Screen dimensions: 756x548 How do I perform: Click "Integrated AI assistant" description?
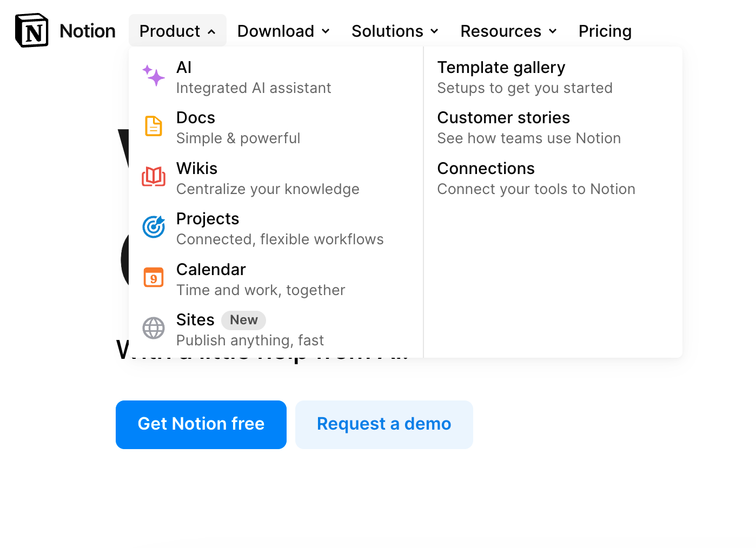pyautogui.click(x=254, y=88)
